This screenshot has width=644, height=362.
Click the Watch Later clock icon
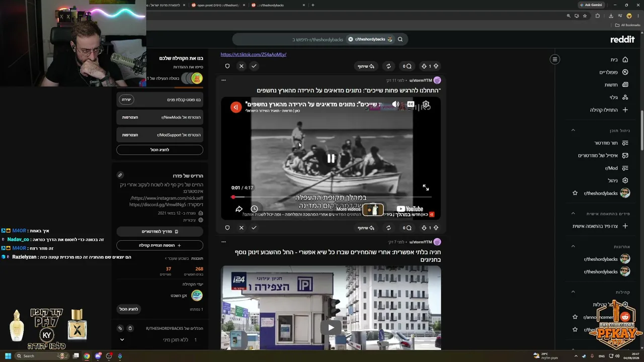(x=254, y=209)
